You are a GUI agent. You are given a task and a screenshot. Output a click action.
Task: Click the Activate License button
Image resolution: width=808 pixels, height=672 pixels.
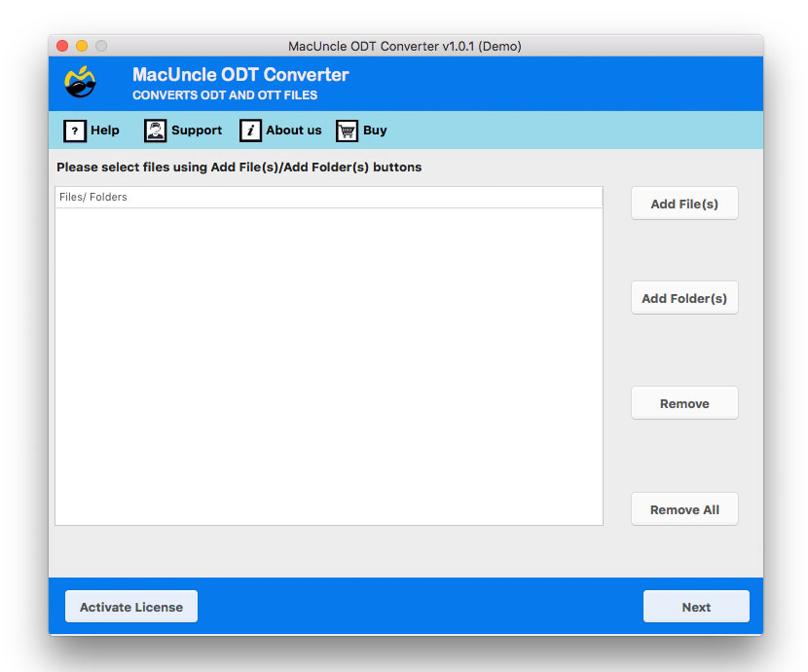pyautogui.click(x=130, y=606)
